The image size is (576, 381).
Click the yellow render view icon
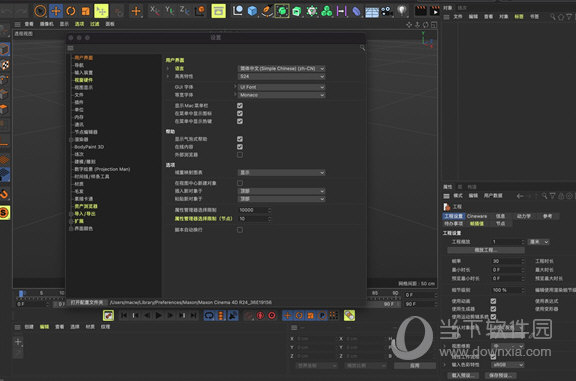219,11
